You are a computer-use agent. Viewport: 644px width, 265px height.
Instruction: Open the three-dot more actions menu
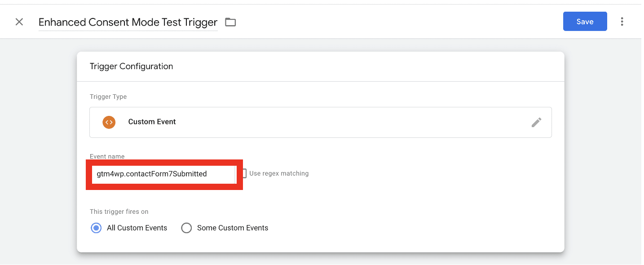pyautogui.click(x=622, y=22)
